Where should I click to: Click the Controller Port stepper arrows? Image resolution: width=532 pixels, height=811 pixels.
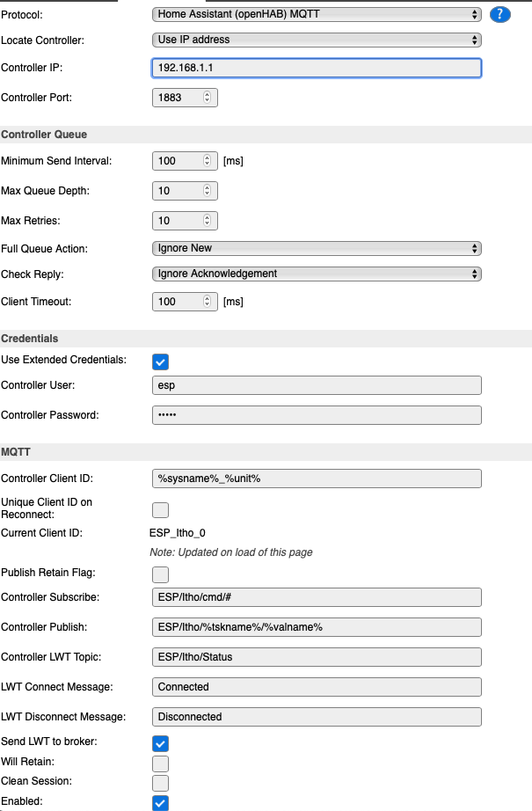click(207, 98)
